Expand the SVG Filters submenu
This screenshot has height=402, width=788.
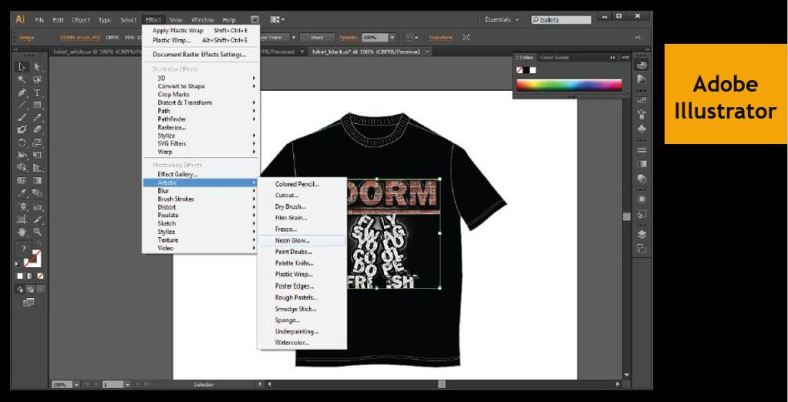point(200,144)
